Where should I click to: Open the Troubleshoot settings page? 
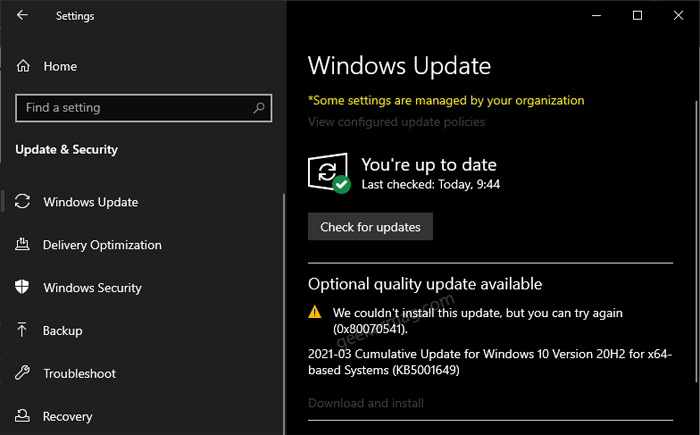[79, 373]
